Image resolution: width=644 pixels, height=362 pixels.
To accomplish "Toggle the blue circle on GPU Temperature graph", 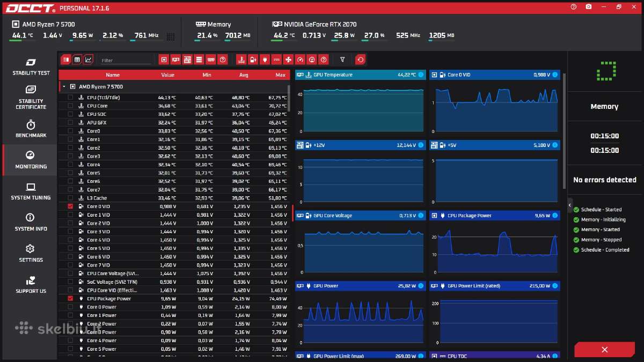I will click(x=421, y=75).
